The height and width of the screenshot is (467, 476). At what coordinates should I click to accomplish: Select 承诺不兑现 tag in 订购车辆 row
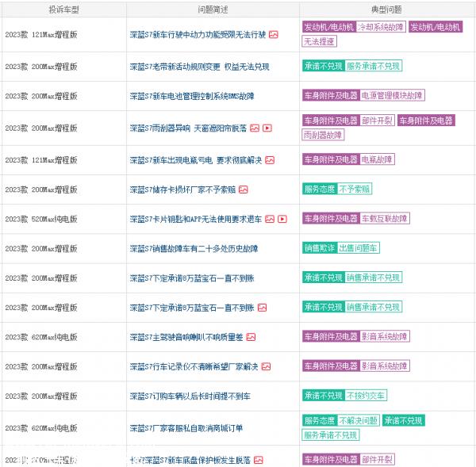(x=324, y=396)
